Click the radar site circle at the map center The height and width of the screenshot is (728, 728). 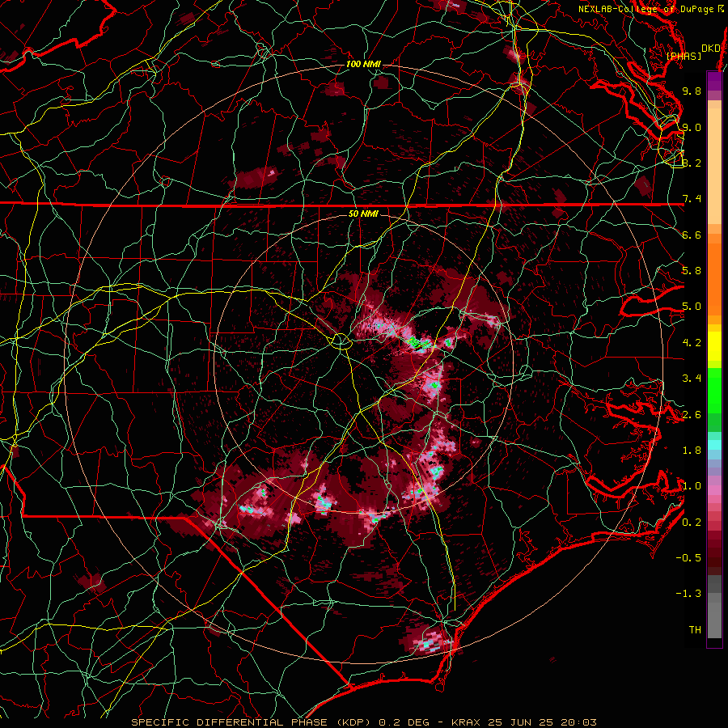(x=341, y=341)
